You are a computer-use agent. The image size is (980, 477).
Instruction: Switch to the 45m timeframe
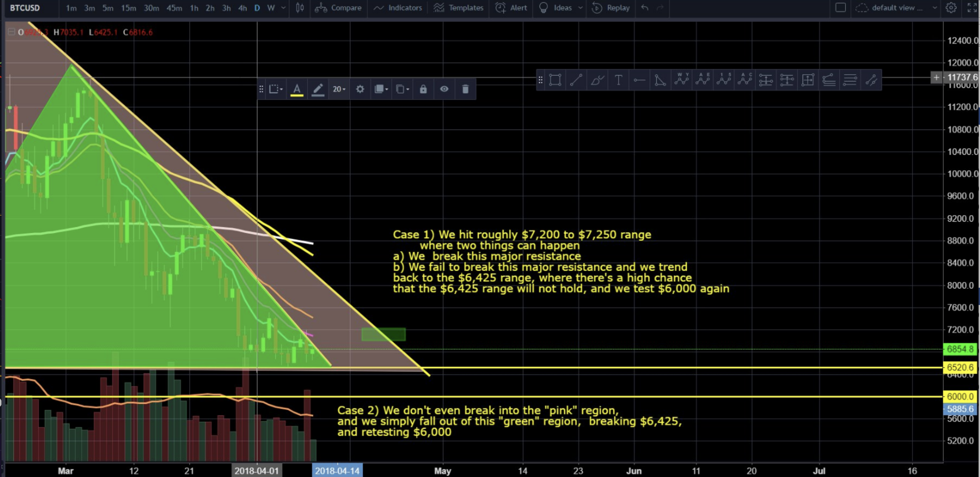click(x=174, y=8)
